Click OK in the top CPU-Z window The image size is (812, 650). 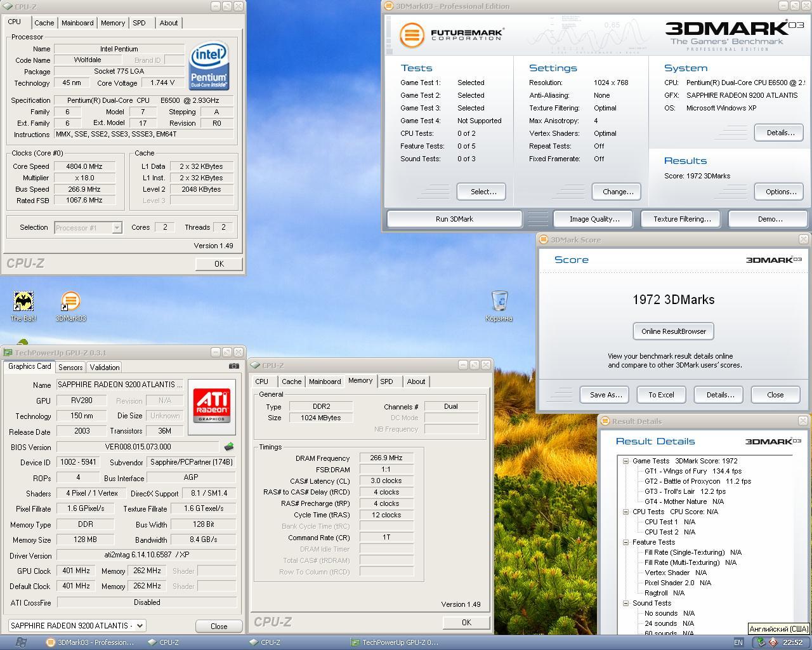(x=219, y=264)
